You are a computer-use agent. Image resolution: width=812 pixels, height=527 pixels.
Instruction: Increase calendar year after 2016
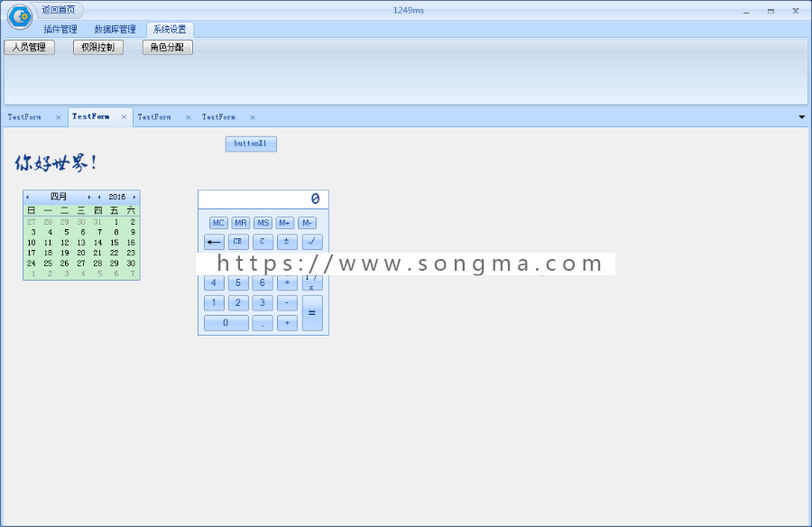pyautogui.click(x=134, y=197)
